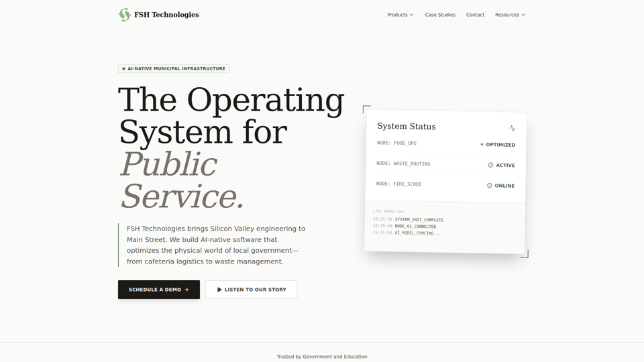
Task: Click the LIVE EVENT LOG label
Action: coord(388,211)
